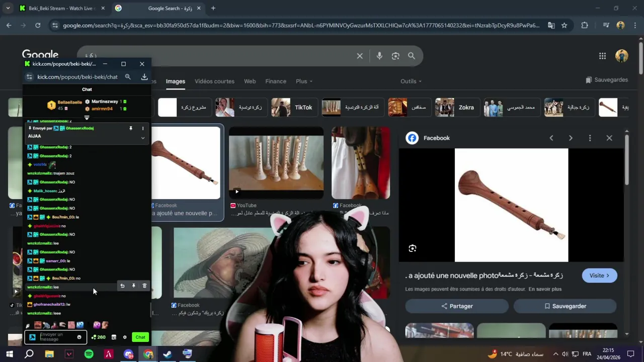Open the YouTube clay flutes video thumbnail
Image resolution: width=644 pixels, height=362 pixels.
click(276, 163)
